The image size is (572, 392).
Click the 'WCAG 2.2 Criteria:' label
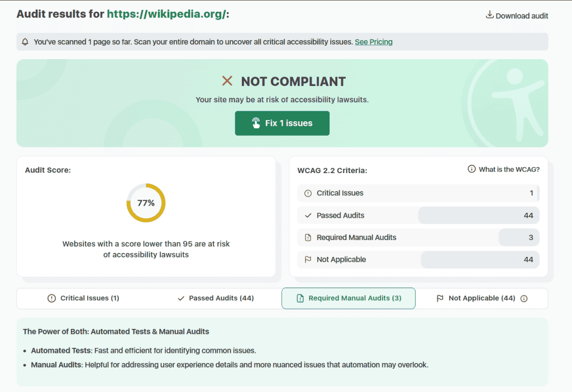tap(332, 170)
